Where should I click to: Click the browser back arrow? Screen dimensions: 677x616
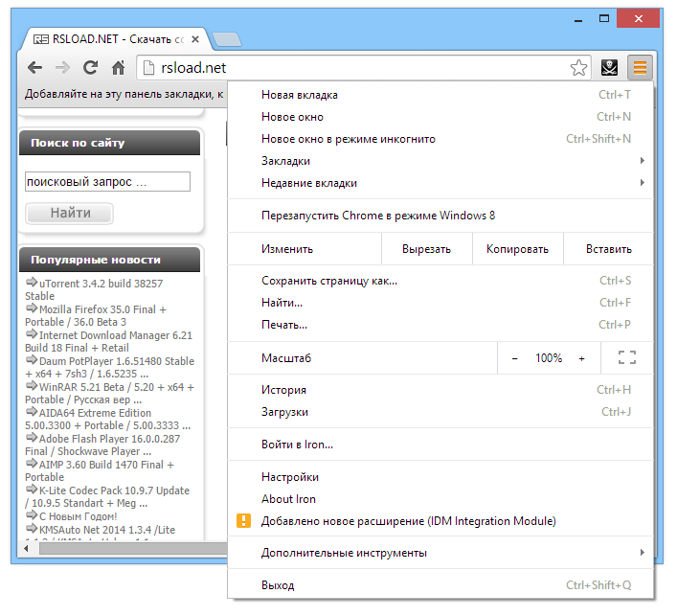click(34, 68)
